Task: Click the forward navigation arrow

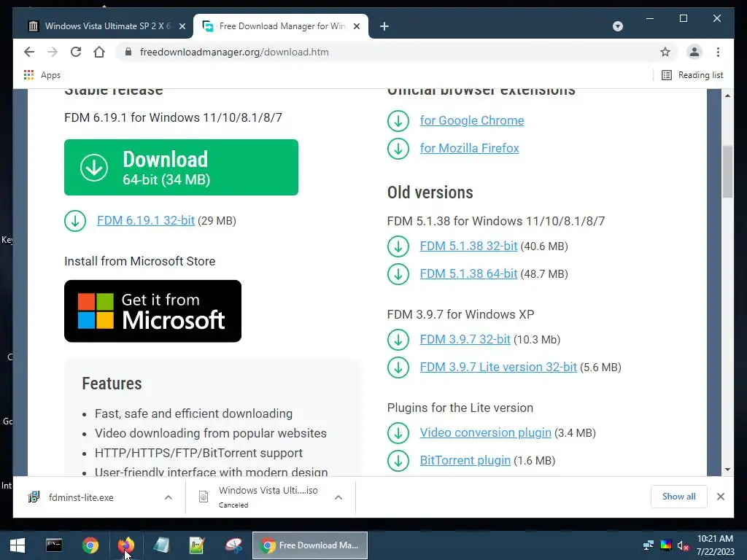Action: point(53,52)
